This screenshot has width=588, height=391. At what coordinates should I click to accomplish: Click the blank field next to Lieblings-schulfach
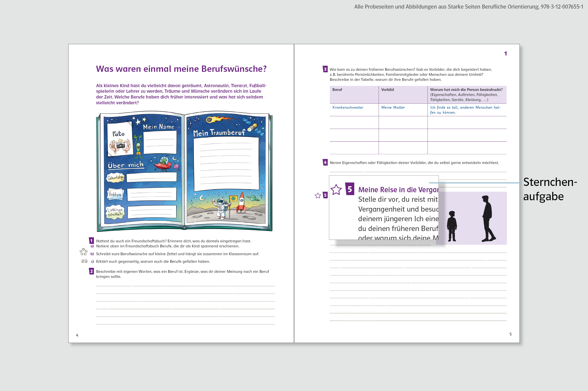point(152,212)
